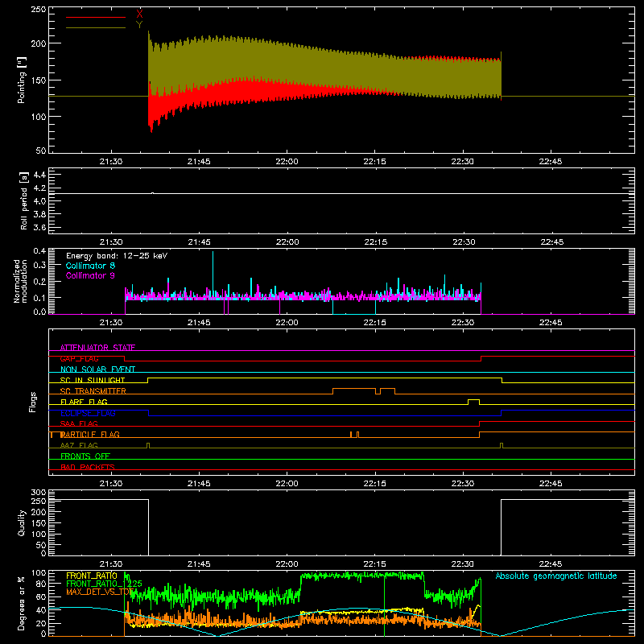This screenshot has width=644, height=644.
Task: Click the '3.6' tick on Roll period axis
Action: click(x=39, y=227)
